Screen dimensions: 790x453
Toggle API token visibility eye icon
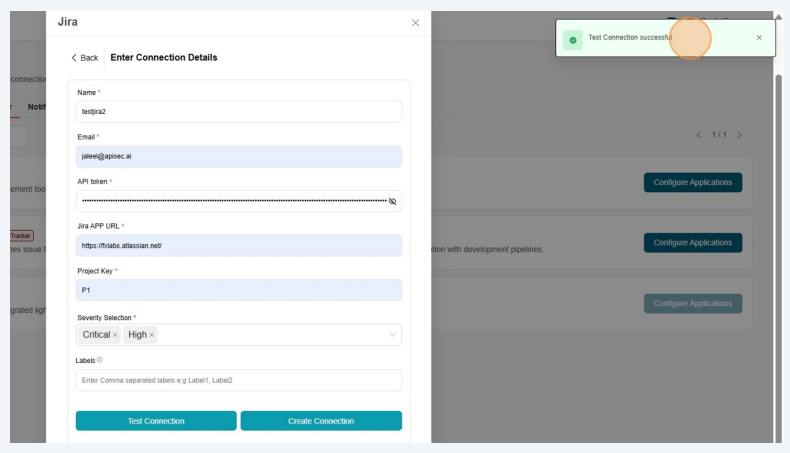tap(392, 201)
